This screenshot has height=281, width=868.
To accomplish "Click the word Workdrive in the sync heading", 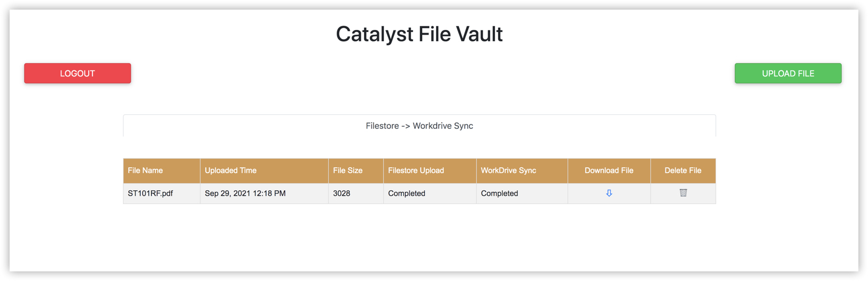I will pyautogui.click(x=432, y=126).
